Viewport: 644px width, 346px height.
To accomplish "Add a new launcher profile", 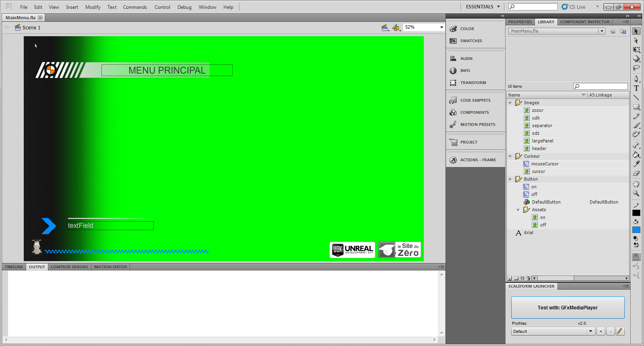I will point(601,332).
